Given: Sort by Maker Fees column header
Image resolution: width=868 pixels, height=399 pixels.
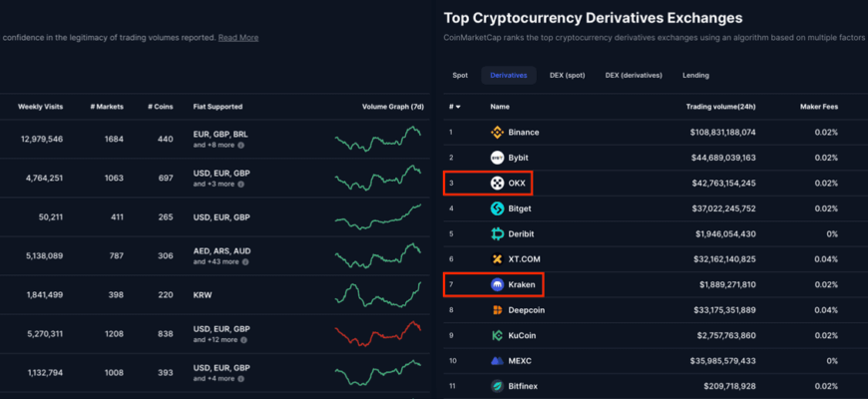Looking at the screenshot, I should (x=818, y=107).
